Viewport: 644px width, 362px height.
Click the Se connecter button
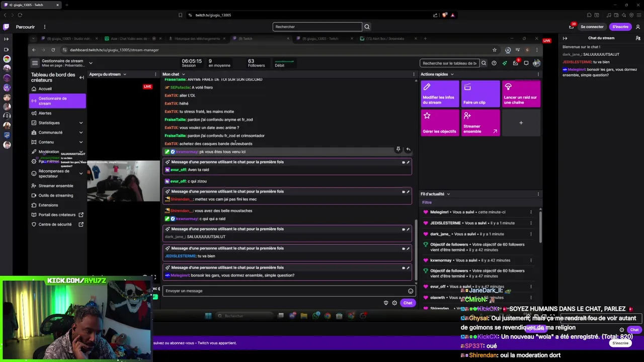tap(592, 27)
